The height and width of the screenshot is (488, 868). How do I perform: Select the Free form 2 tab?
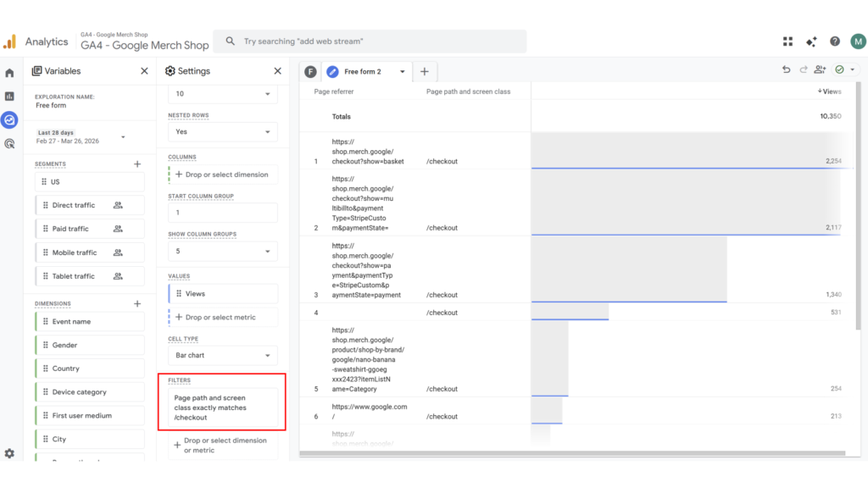363,72
